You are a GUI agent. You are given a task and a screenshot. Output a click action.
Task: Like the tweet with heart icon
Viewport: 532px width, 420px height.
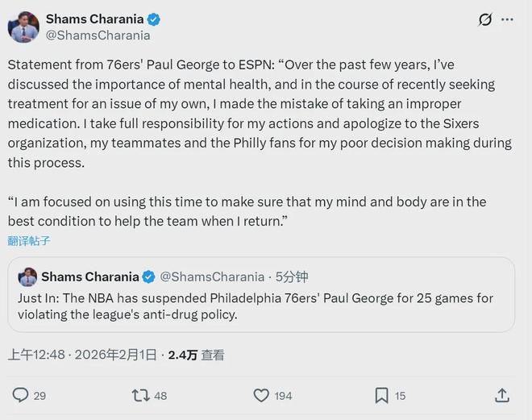pyautogui.click(x=261, y=395)
